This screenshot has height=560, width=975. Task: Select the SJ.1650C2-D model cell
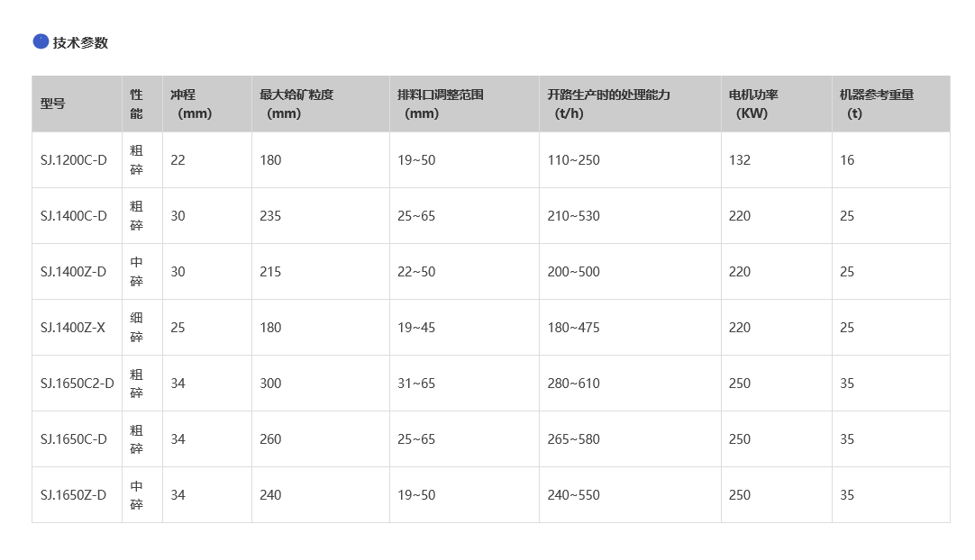(77, 384)
